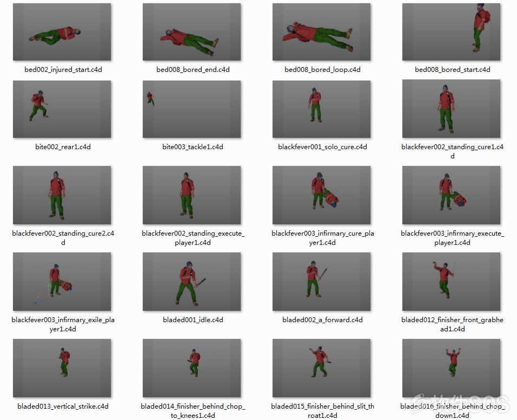Click the file name blackfever002_standing_cure2.c4d
The width and height of the screenshot is (517, 420).
63,238
